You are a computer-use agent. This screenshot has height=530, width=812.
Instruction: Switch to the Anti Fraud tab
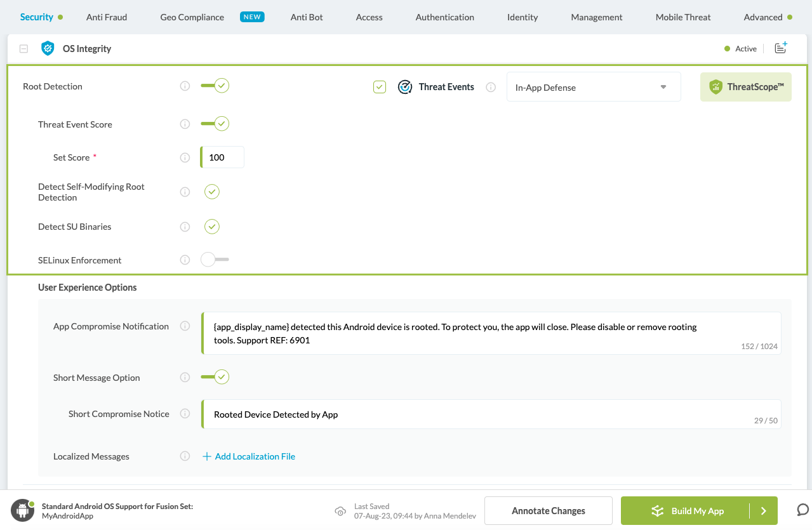pyautogui.click(x=107, y=17)
